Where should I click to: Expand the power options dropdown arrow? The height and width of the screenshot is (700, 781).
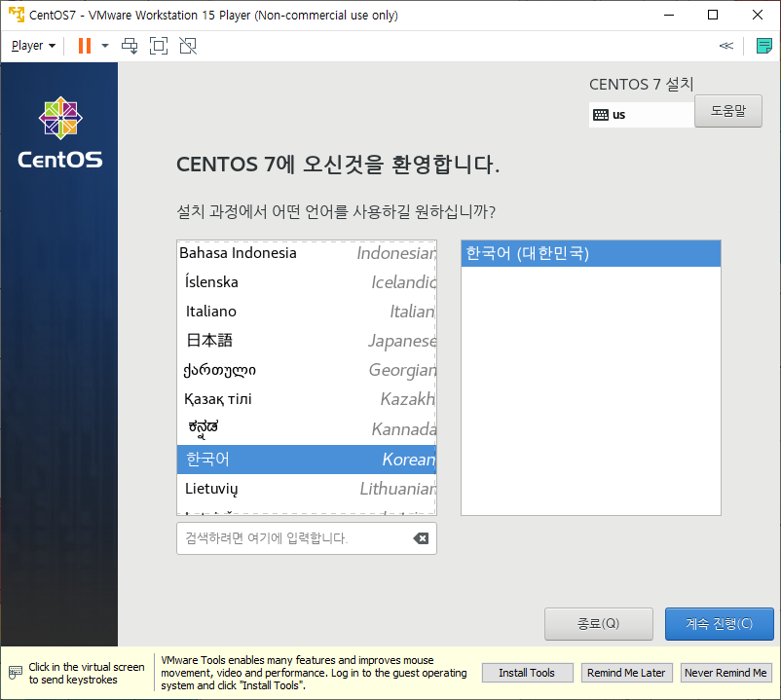coord(104,46)
